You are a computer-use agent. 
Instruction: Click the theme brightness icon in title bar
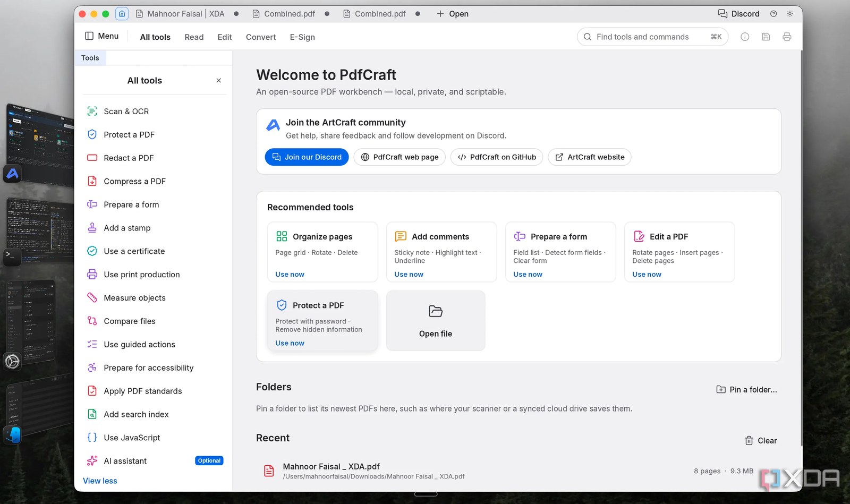pos(790,14)
